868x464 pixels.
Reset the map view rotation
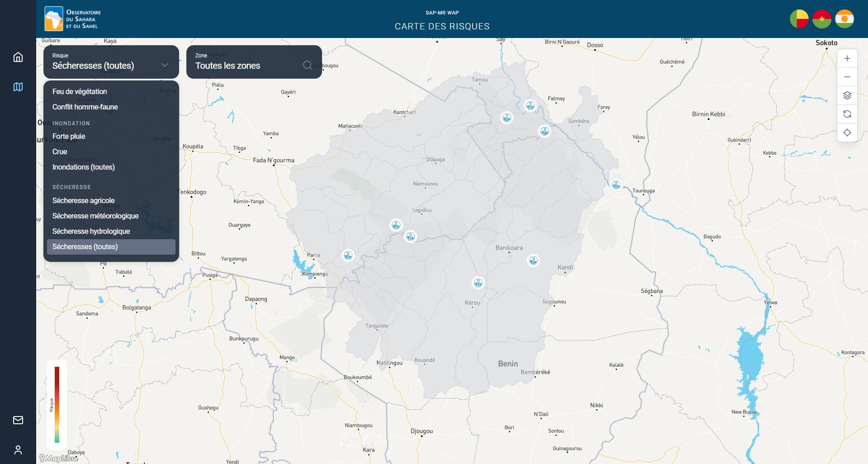[x=847, y=114]
